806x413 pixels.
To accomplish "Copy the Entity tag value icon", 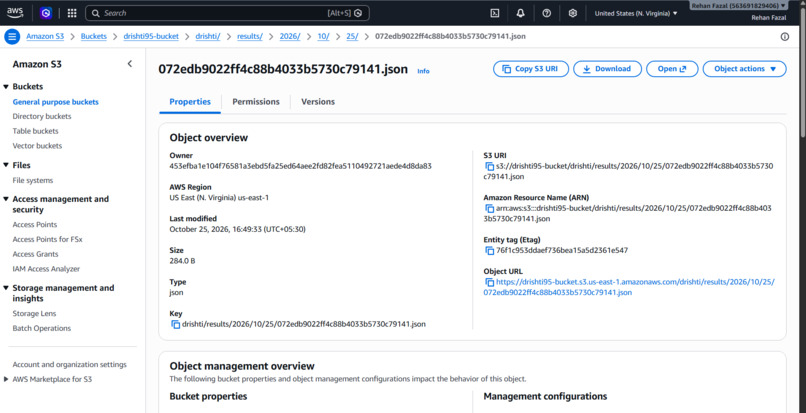I will [x=489, y=250].
